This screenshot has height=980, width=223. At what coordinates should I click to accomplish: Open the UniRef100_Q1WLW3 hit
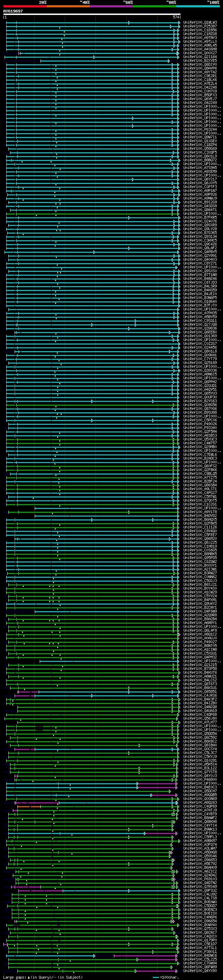[200, 23]
